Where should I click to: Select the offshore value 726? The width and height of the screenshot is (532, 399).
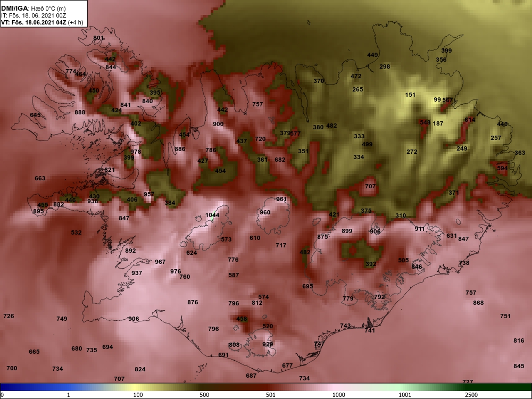point(9,316)
